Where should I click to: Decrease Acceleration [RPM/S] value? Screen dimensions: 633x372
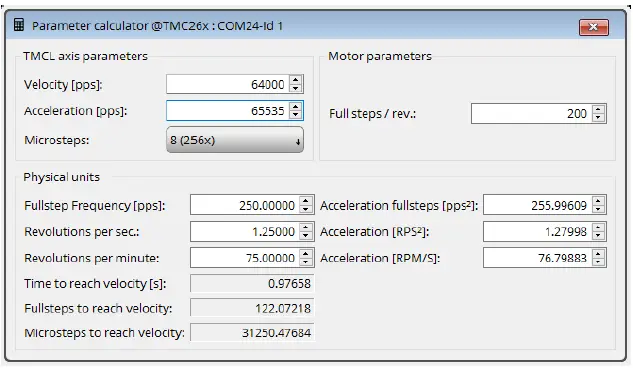[x=599, y=262]
